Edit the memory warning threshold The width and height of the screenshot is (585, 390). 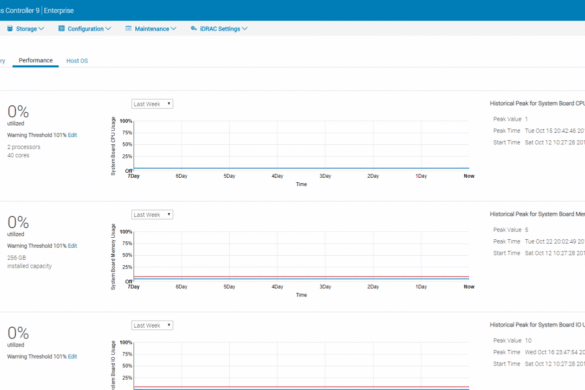[72, 246]
